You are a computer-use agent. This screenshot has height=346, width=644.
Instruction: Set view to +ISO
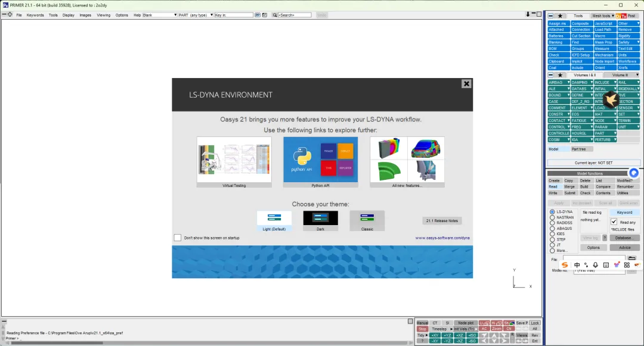(x=472, y=335)
